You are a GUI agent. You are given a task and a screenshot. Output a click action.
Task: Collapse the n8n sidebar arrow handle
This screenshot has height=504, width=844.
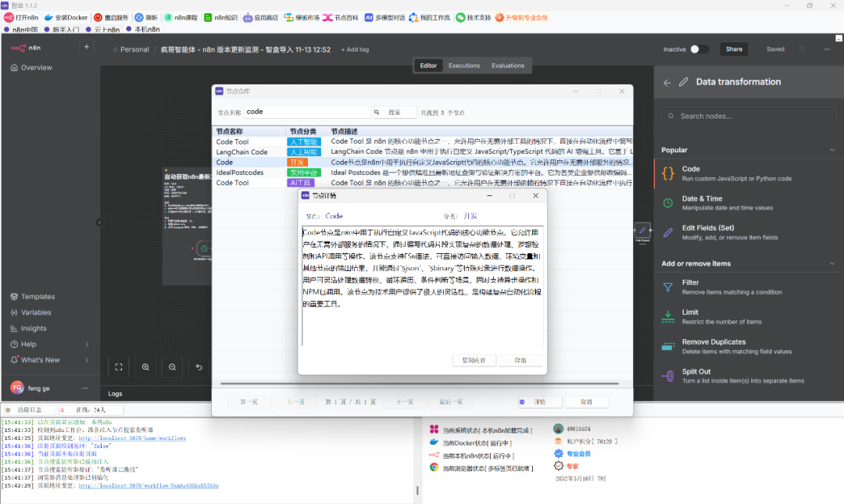coord(99,223)
